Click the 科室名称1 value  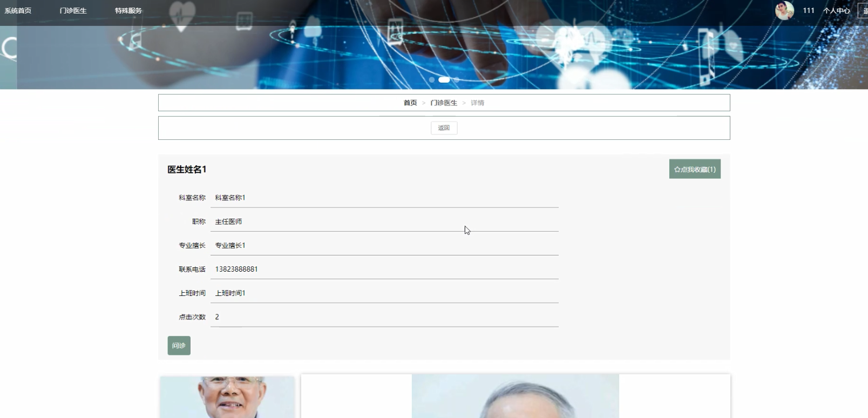tap(230, 198)
